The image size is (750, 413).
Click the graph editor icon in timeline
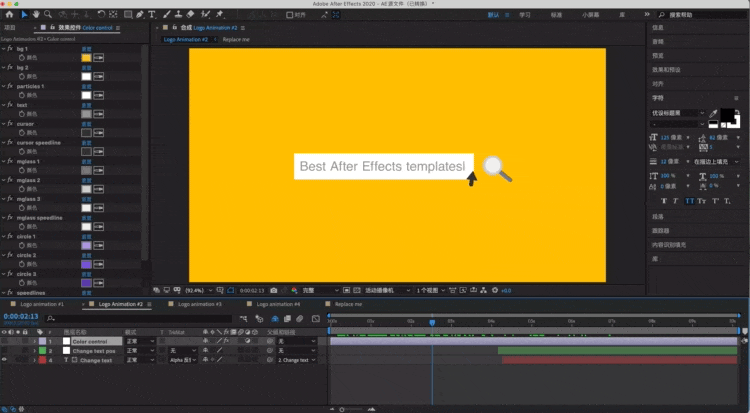(316, 318)
